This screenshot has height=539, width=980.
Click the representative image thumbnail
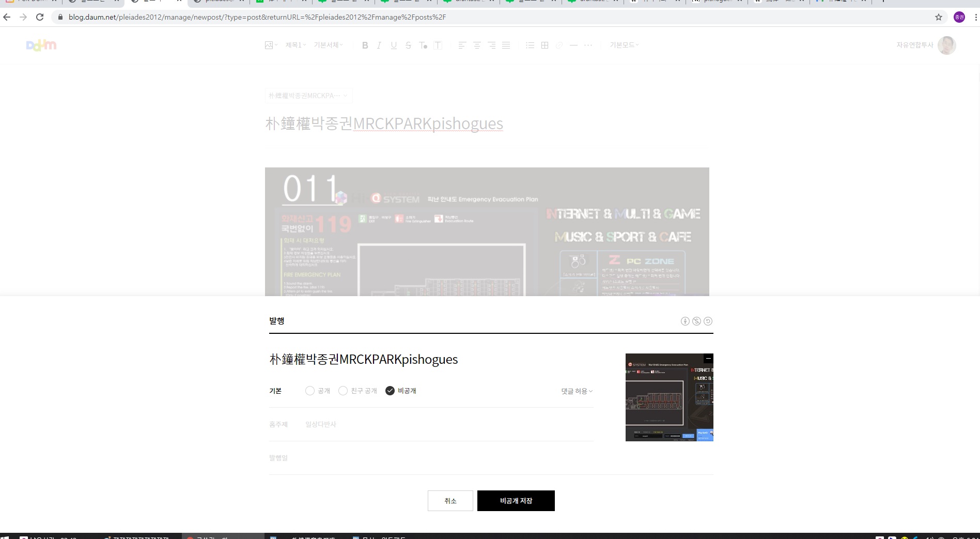tap(670, 397)
